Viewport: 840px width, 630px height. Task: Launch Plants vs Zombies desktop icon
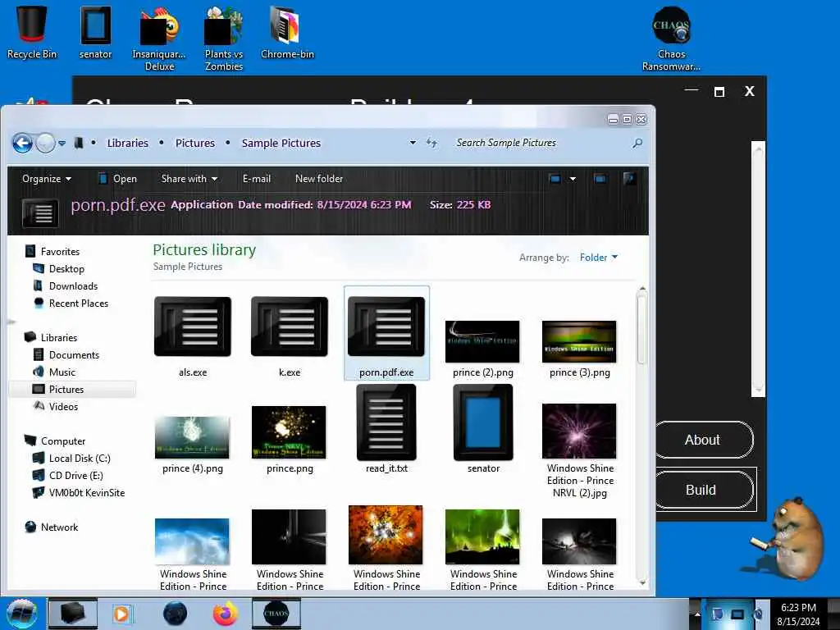click(x=224, y=39)
